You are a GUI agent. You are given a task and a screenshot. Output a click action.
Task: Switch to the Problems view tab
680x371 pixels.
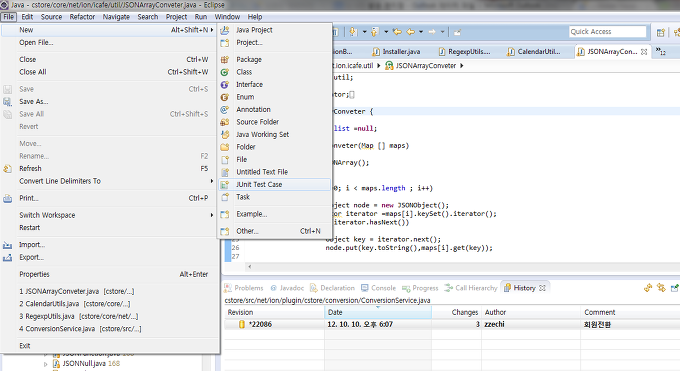pyautogui.click(x=244, y=288)
